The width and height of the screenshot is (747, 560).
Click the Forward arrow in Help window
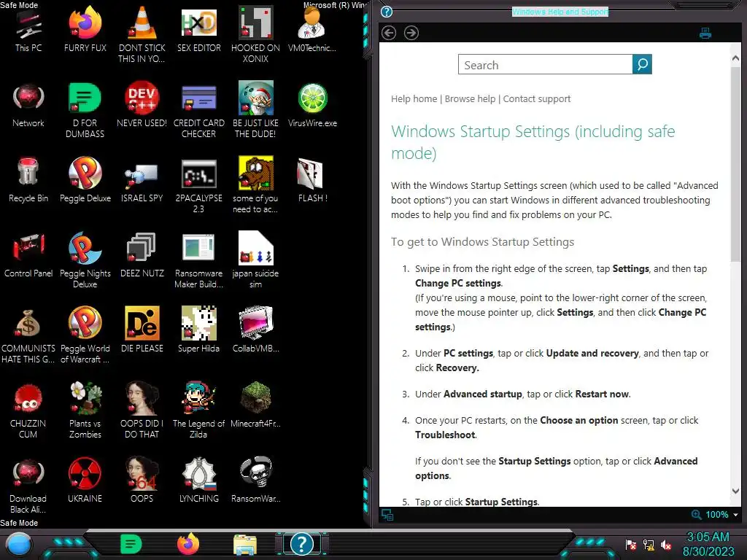(411, 33)
